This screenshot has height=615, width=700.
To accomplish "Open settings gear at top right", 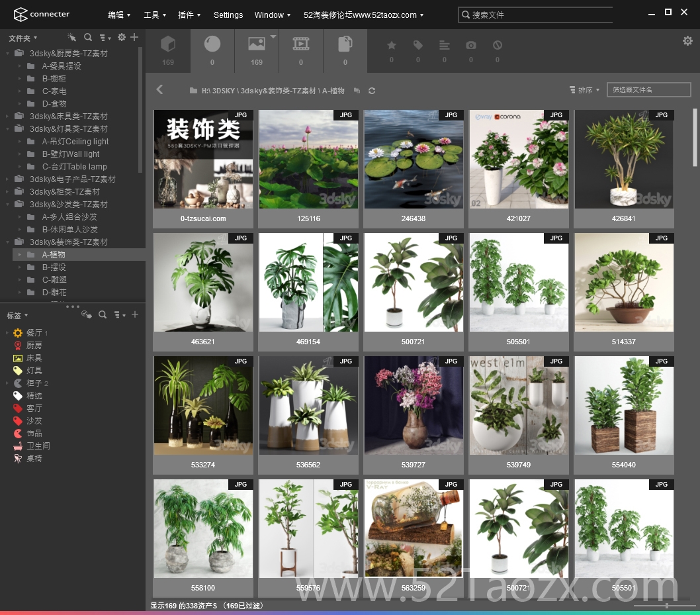I will 687,40.
